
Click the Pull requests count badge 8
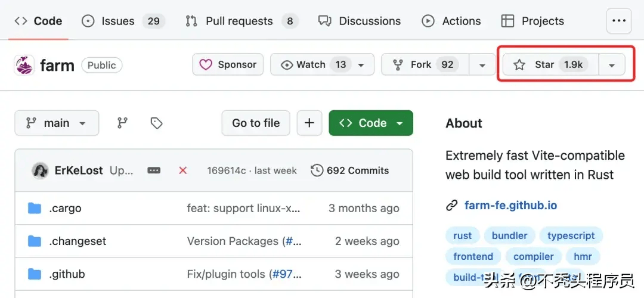(x=290, y=21)
